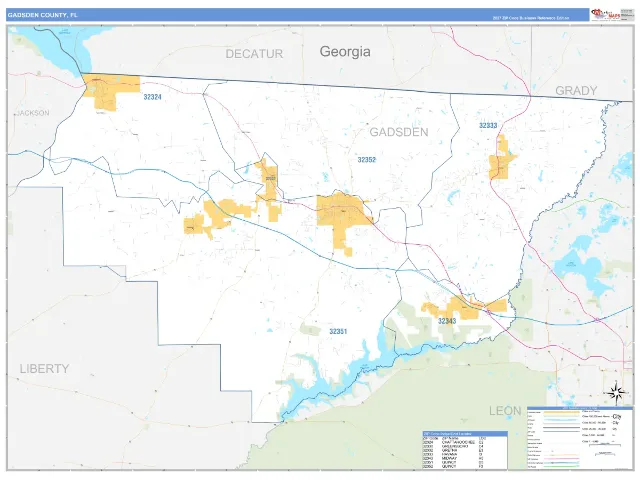
Task: Click the yellow city-fill swatch in legend
Action: coord(562,412)
